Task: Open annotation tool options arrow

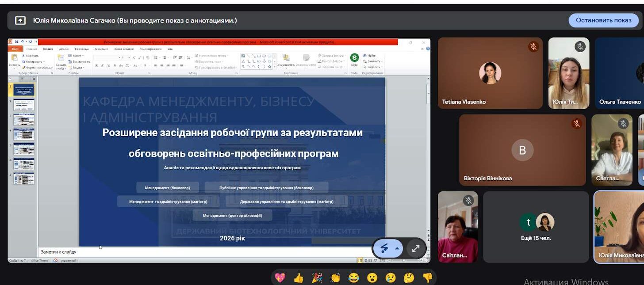Action: click(x=397, y=248)
